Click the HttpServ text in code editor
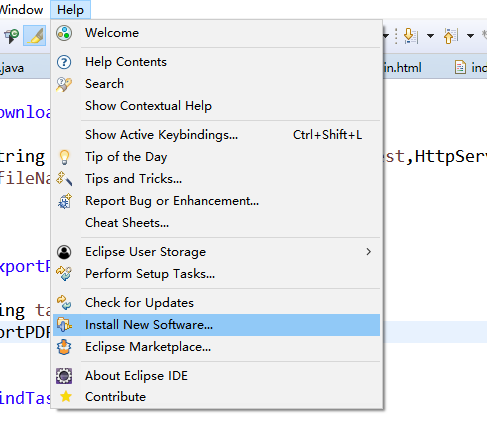 click(451, 156)
